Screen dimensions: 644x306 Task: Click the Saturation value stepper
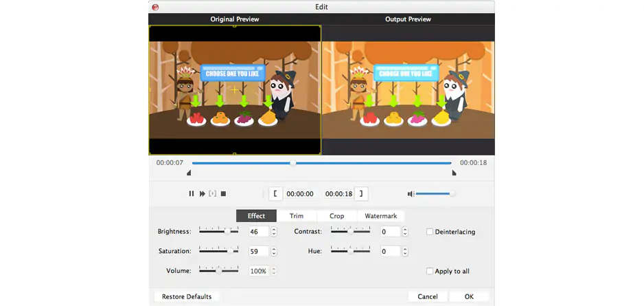(274, 252)
